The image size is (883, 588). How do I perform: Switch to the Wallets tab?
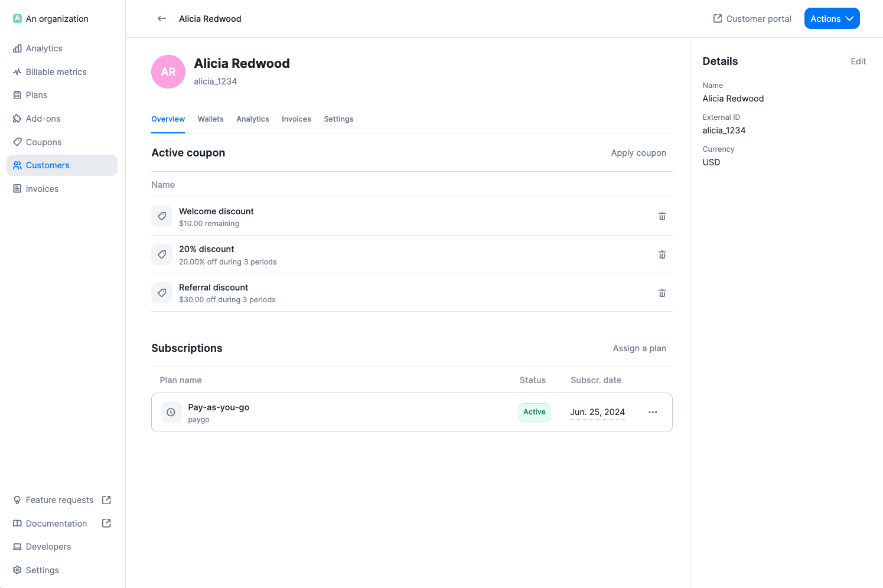(x=211, y=119)
